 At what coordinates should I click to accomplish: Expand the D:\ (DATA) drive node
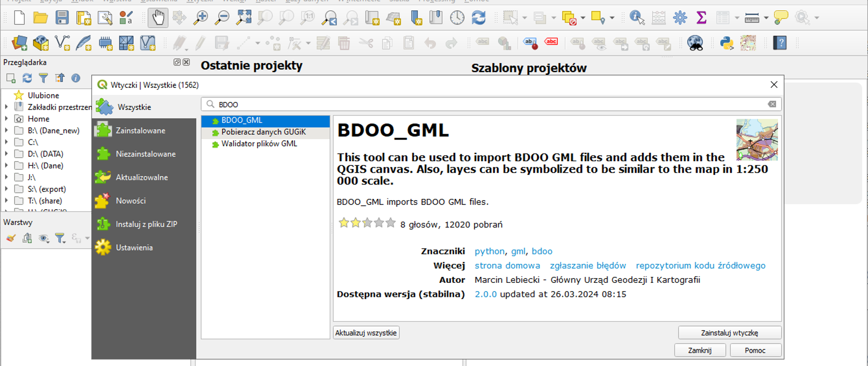(6, 154)
